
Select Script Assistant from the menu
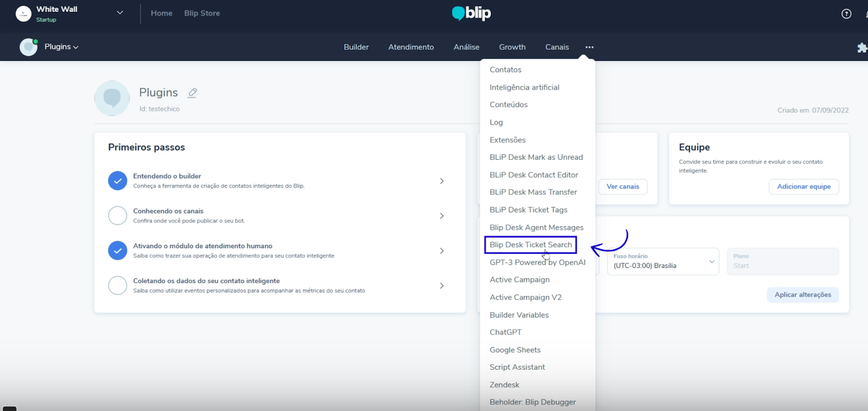coord(518,367)
